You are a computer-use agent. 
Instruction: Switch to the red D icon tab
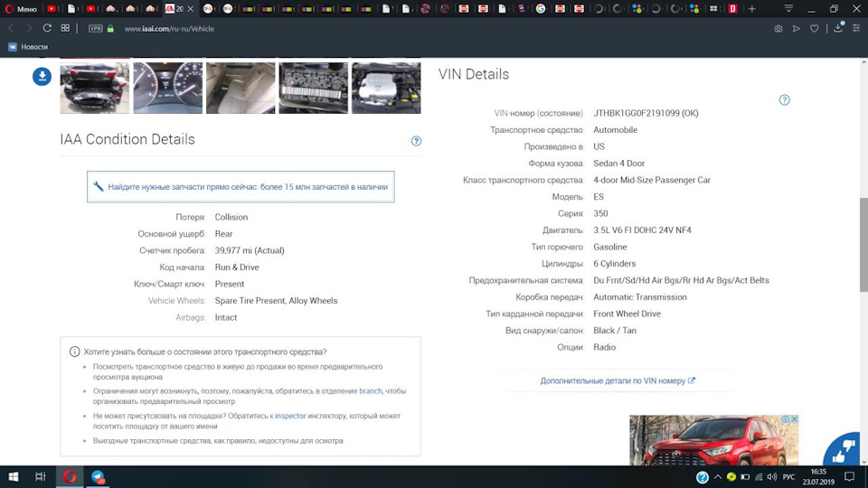click(733, 9)
